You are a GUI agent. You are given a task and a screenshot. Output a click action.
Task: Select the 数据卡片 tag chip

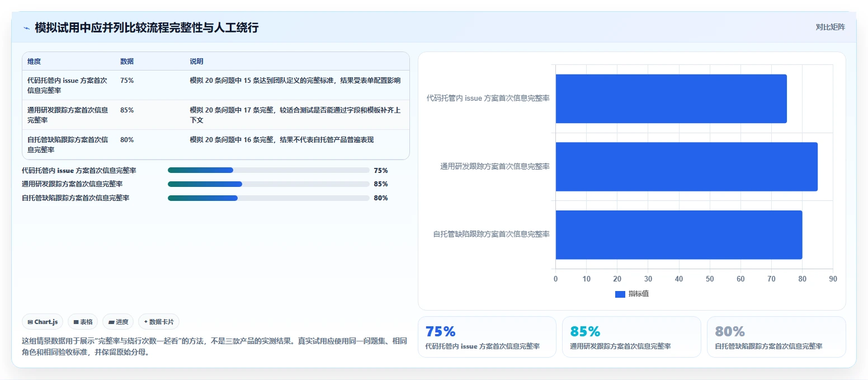(x=159, y=322)
